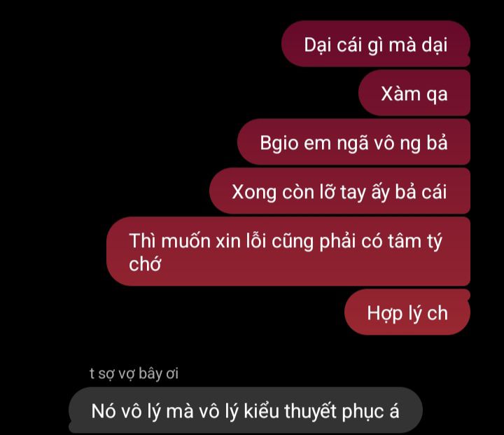Select the "Thì muốn xin lỗi" two-line message
The height and width of the screenshot is (435, 504).
pos(288,251)
